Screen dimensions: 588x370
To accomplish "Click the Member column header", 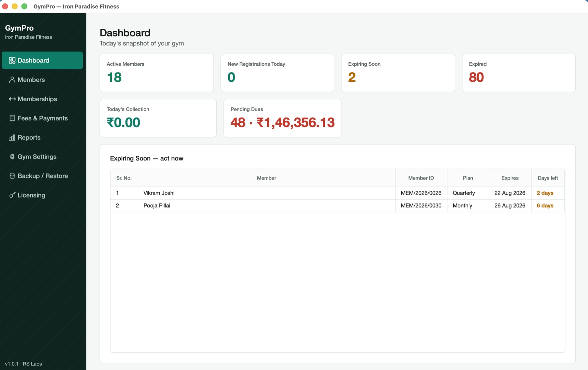I will click(266, 178).
